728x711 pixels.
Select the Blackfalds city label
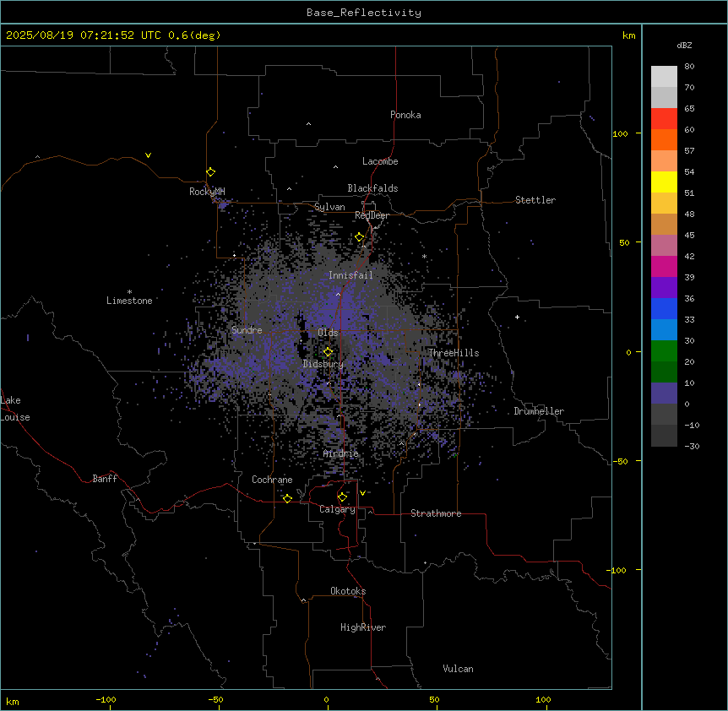point(372,188)
